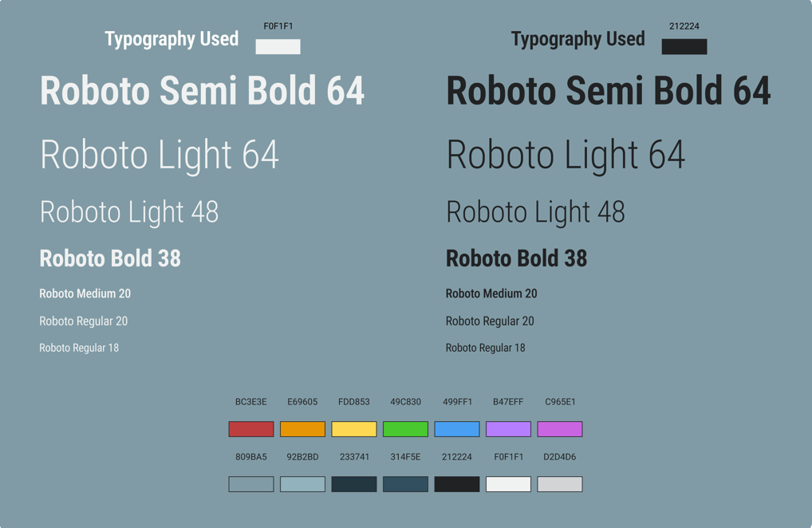This screenshot has height=528, width=812.
Task: Click the dark Roboto Regular 18 text
Action: [x=485, y=348]
